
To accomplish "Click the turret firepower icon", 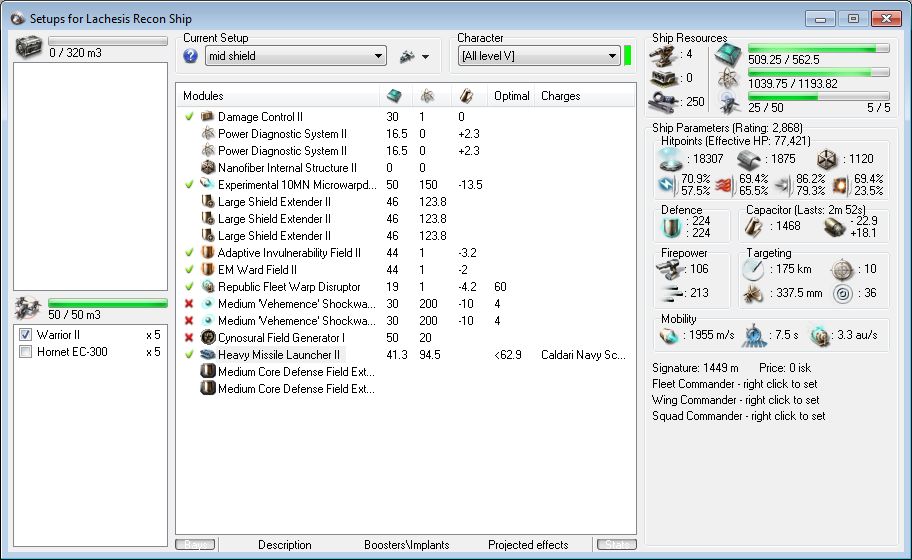I will pos(671,269).
